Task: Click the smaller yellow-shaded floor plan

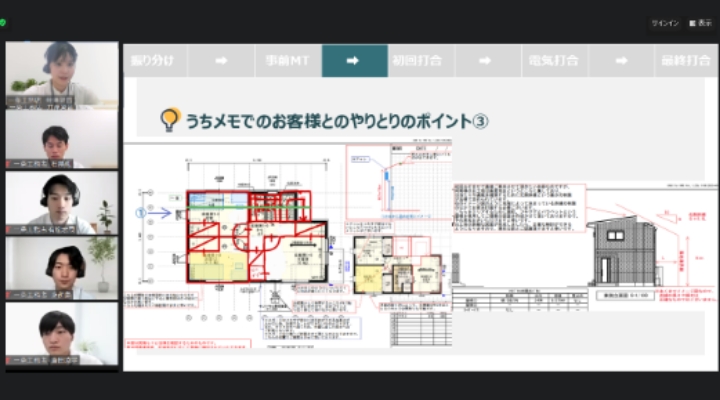Action: tap(397, 265)
